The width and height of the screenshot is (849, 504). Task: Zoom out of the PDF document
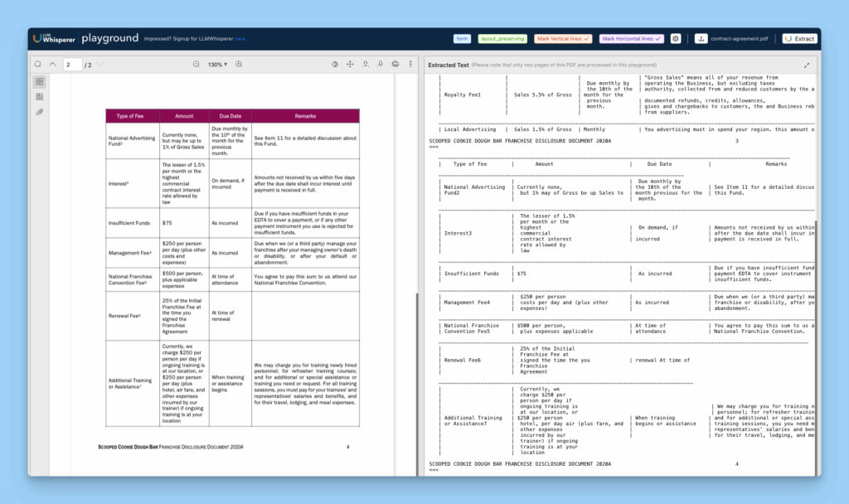tap(196, 65)
